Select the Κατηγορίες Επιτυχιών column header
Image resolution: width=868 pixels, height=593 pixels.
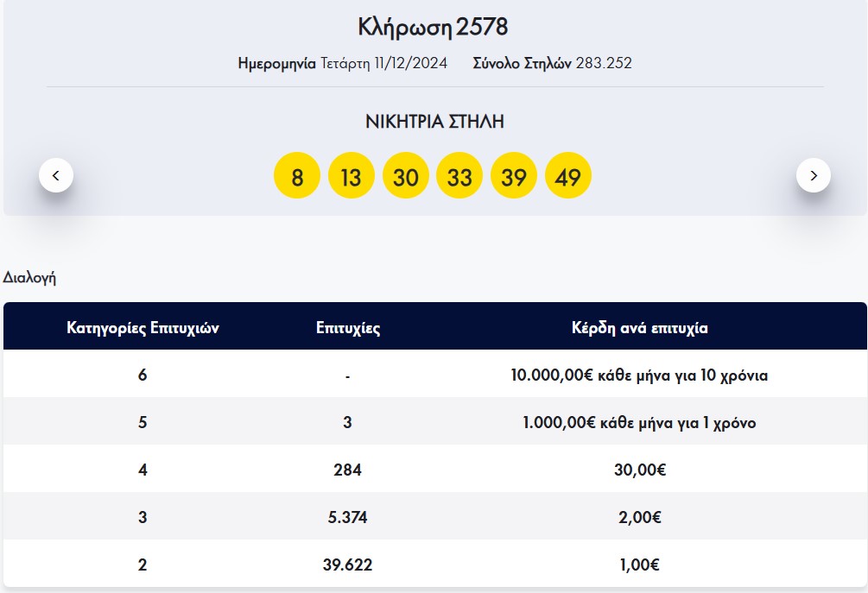(x=143, y=328)
